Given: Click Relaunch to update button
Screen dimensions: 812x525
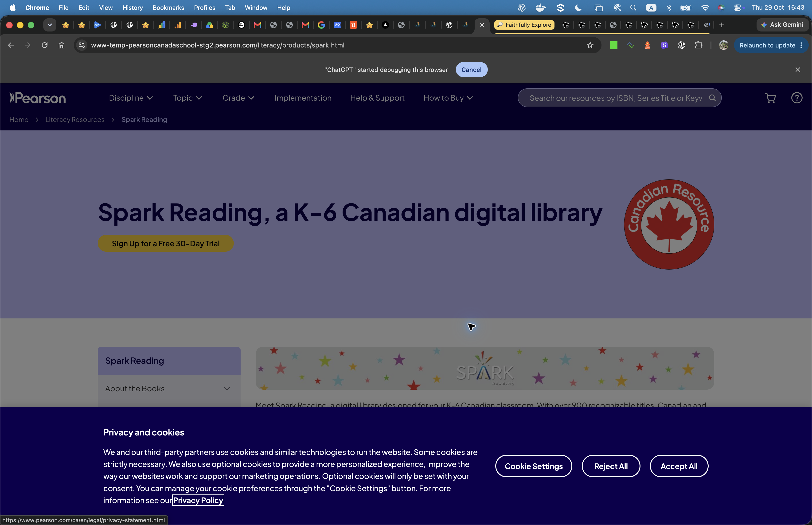Looking at the screenshot, I should point(770,45).
